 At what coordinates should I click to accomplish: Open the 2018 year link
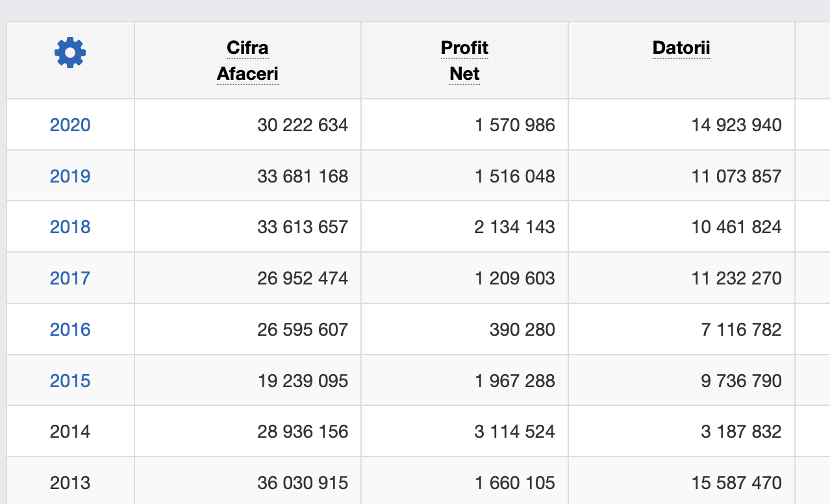click(70, 227)
